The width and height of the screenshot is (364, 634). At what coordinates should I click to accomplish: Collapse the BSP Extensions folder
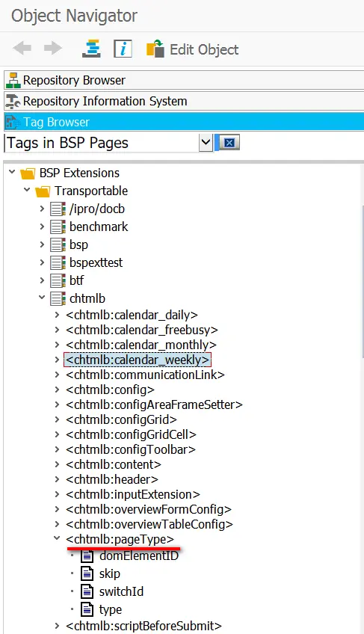pyautogui.click(x=12, y=173)
